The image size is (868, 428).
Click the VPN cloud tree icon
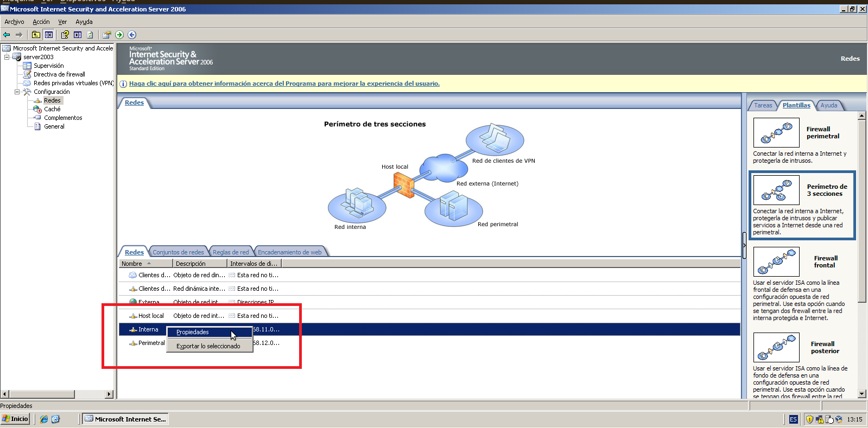[x=27, y=83]
